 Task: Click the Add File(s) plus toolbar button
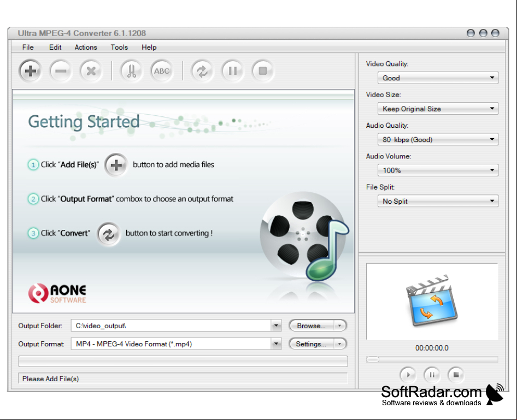(30, 71)
